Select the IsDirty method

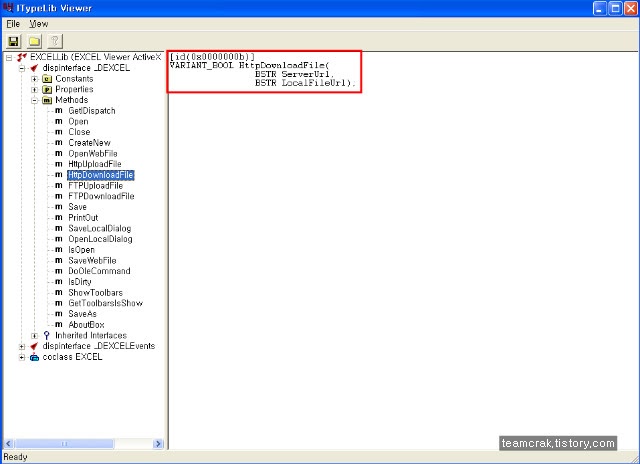[x=80, y=282]
